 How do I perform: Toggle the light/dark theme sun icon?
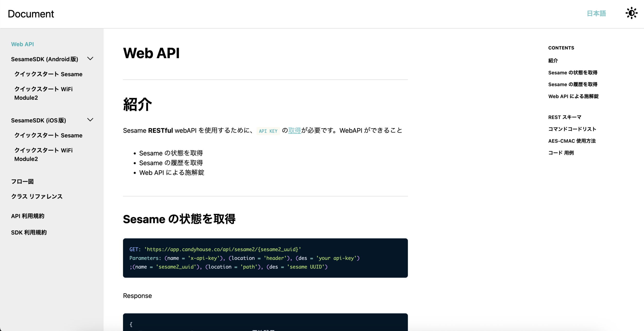[631, 13]
